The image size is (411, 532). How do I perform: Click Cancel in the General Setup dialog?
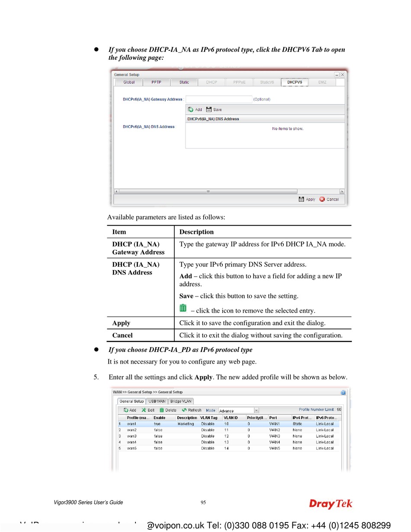pos(329,199)
